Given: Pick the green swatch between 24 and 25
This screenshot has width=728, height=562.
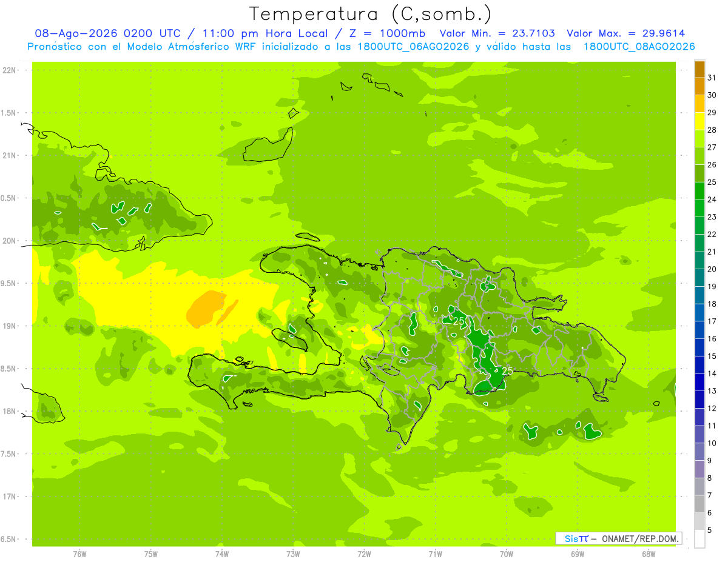Looking at the screenshot, I should click(699, 190).
